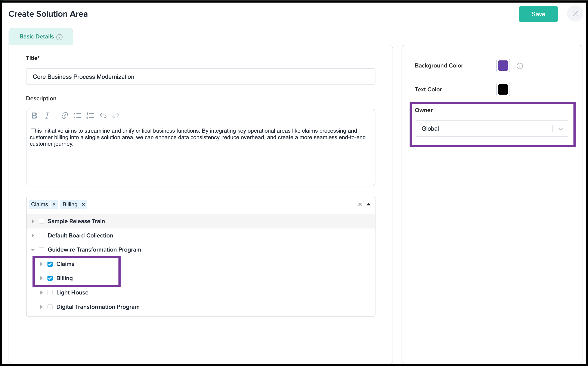Open the Owner Global dropdown
The height and width of the screenshot is (366, 588).
pyautogui.click(x=492, y=129)
